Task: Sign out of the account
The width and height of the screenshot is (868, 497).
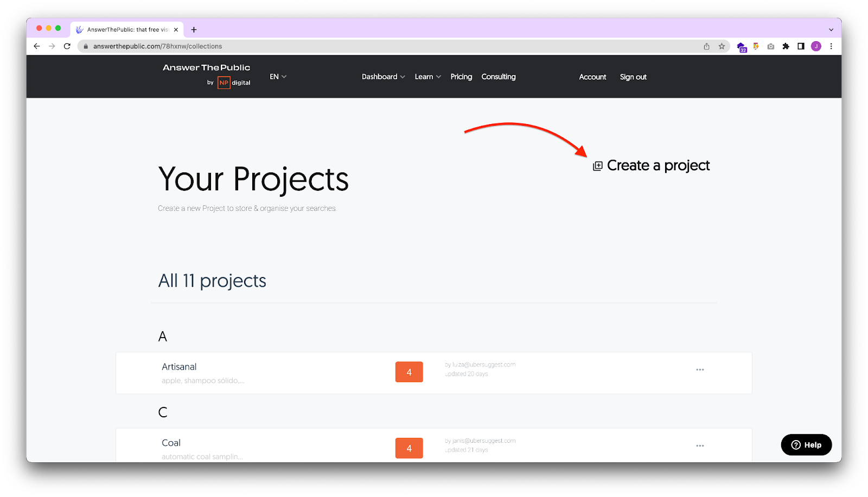Action: pyautogui.click(x=633, y=77)
